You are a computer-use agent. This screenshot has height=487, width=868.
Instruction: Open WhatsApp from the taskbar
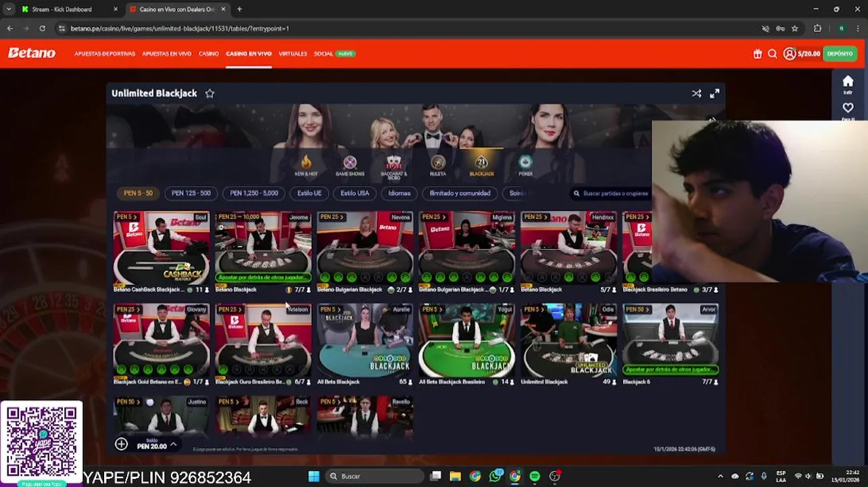pyautogui.click(x=496, y=476)
